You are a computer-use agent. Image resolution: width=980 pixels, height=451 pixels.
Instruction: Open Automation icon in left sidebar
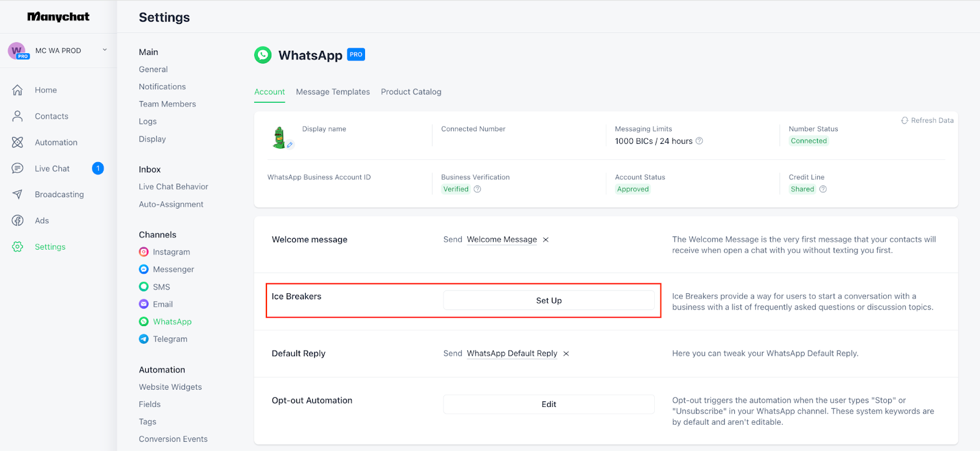17,143
